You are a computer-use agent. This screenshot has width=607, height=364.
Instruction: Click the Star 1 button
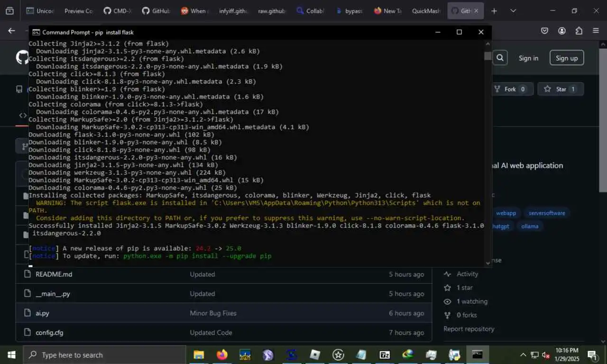point(560,89)
